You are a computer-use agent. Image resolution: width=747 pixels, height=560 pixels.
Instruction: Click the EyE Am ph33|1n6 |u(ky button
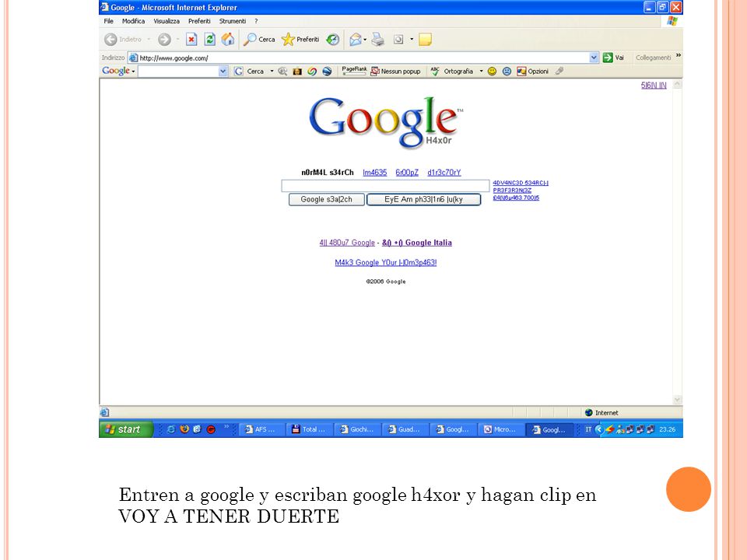click(423, 200)
